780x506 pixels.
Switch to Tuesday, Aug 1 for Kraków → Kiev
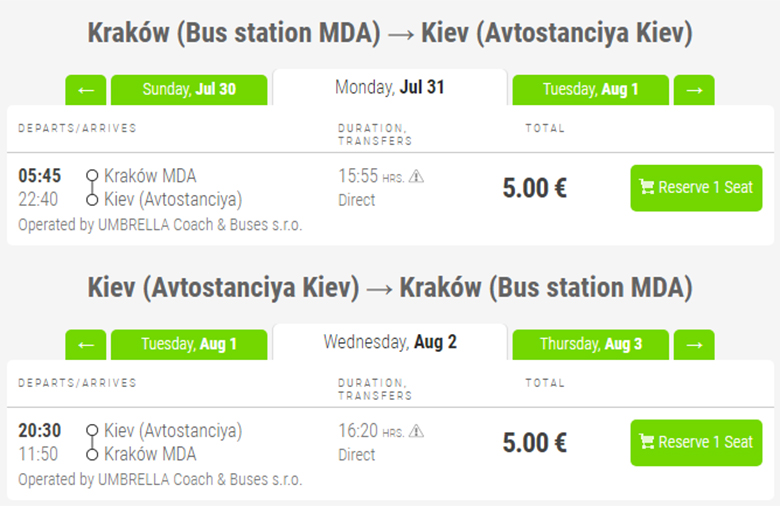tap(590, 90)
